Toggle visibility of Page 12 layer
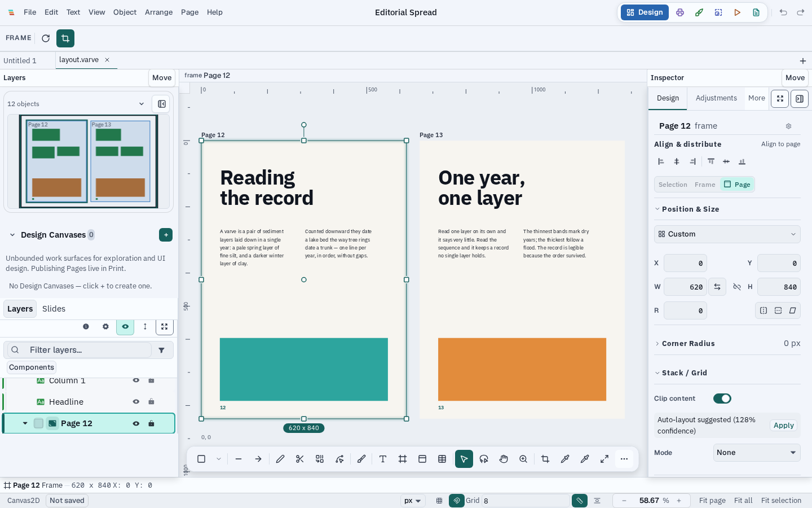Image resolution: width=812 pixels, height=508 pixels. click(x=136, y=423)
